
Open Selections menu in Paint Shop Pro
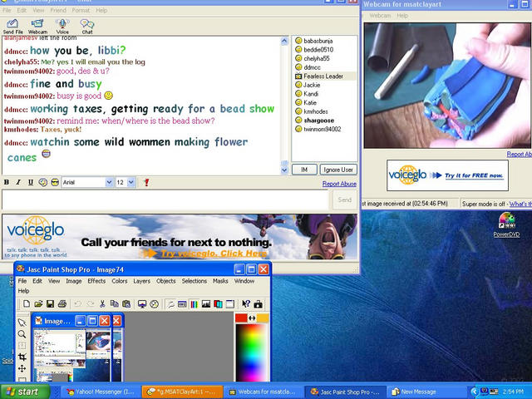194,281
